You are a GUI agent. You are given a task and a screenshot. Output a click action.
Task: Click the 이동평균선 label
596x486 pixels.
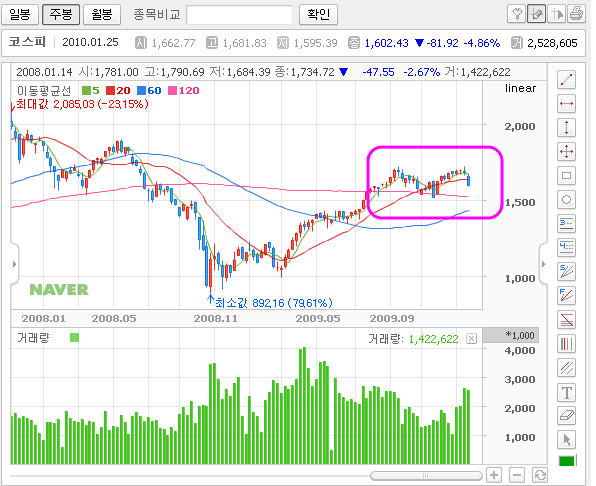point(44,90)
